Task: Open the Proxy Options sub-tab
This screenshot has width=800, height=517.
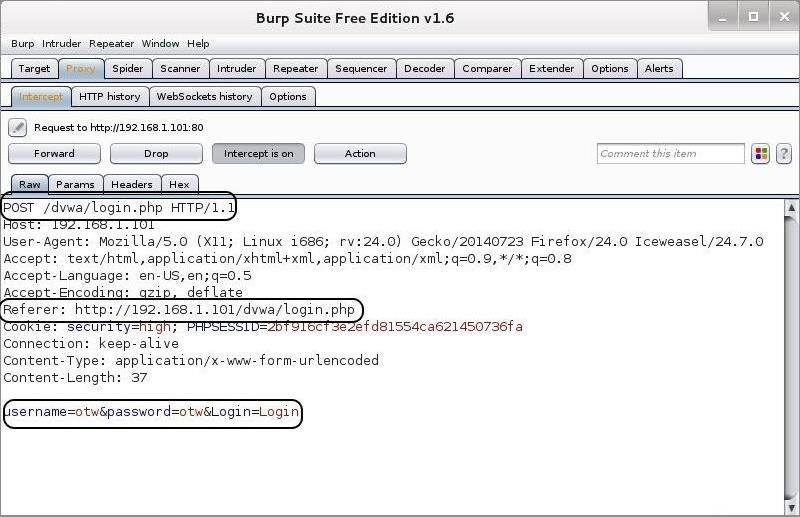Action: 288,96
